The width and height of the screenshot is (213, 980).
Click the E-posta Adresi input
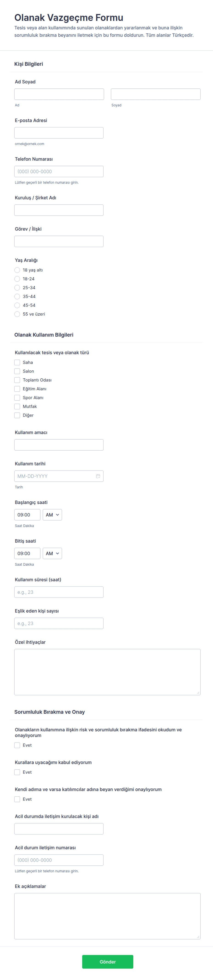coord(59,133)
